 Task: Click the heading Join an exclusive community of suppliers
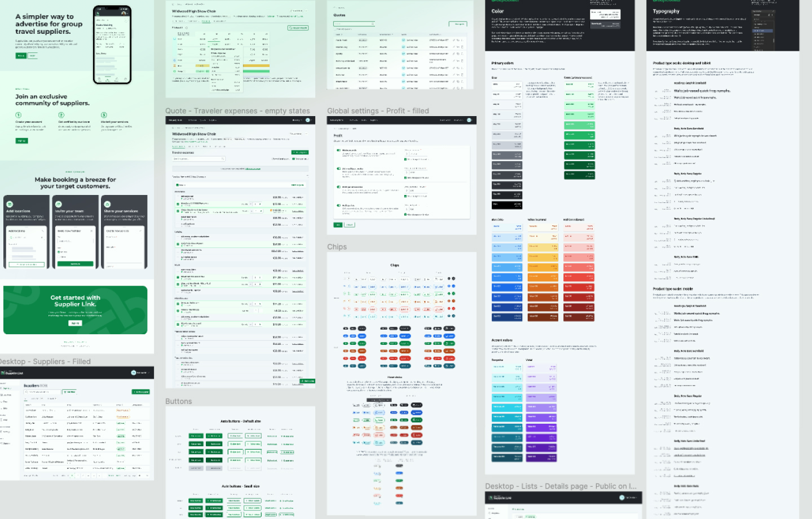coord(52,100)
